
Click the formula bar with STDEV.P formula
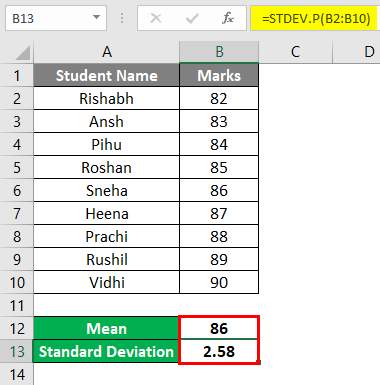click(x=315, y=18)
